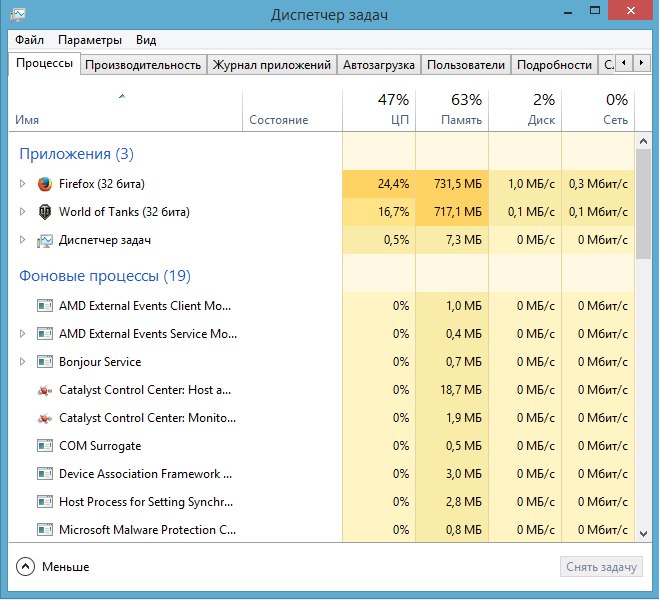659x600 pixels.
Task: Click the World of Tanks icon
Action: pos(44,212)
